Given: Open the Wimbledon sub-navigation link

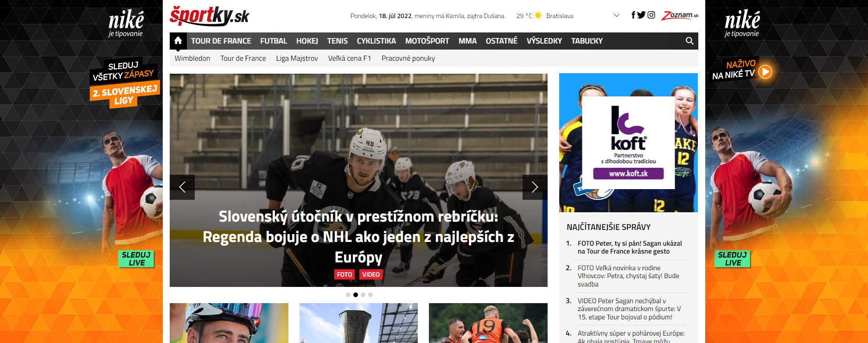Looking at the screenshot, I should [x=192, y=58].
